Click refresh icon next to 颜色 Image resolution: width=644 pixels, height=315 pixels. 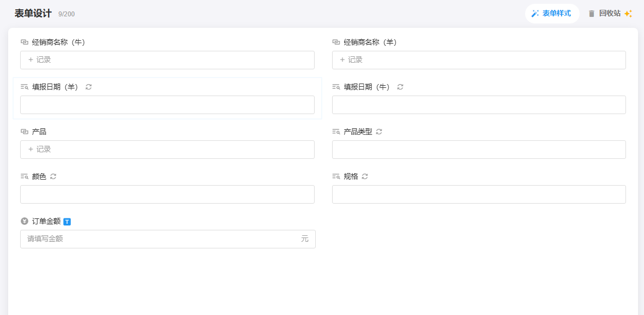coord(53,176)
